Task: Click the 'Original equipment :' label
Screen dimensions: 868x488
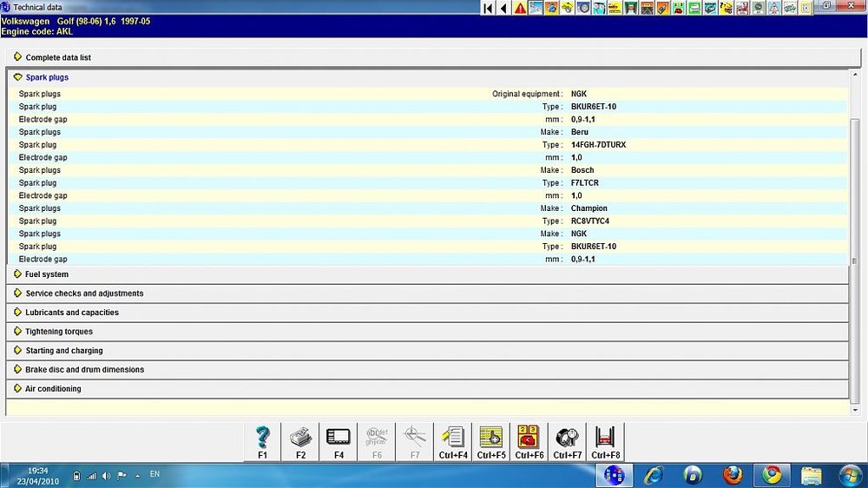Action: pos(527,94)
